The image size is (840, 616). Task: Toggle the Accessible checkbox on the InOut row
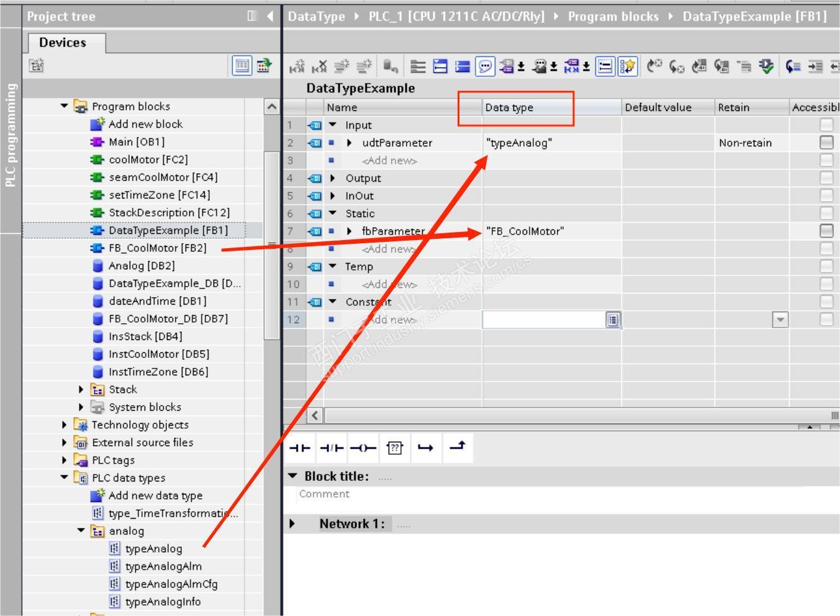coord(826,196)
